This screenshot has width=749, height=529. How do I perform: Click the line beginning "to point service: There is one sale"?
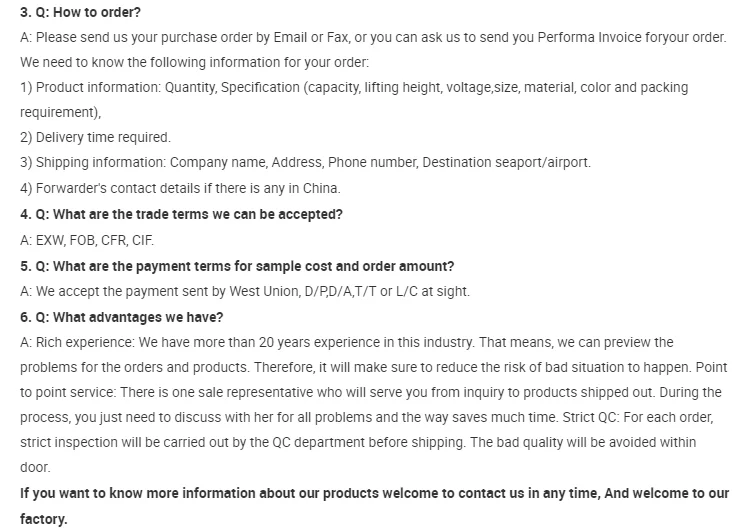(371, 392)
